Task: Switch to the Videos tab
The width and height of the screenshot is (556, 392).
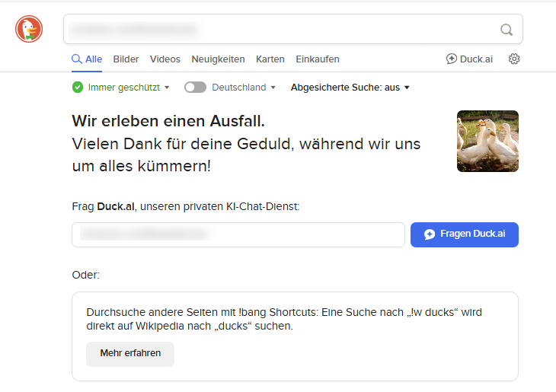Action: (x=165, y=59)
